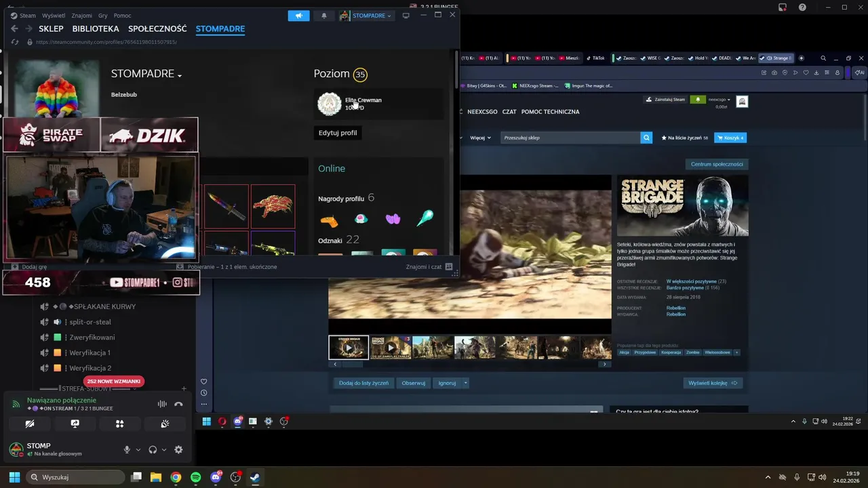
Task: Go to SKLEP tab
Action: 51,28
